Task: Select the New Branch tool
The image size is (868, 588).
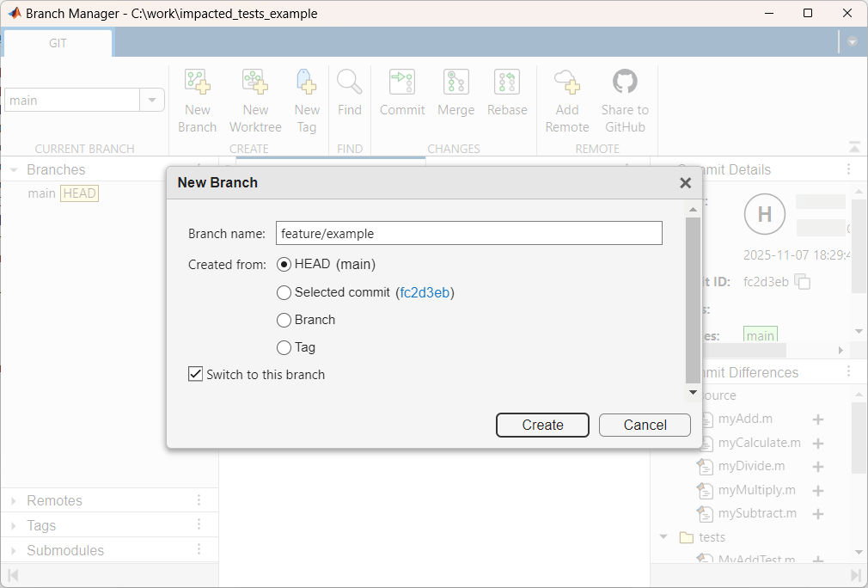Action: (x=197, y=99)
